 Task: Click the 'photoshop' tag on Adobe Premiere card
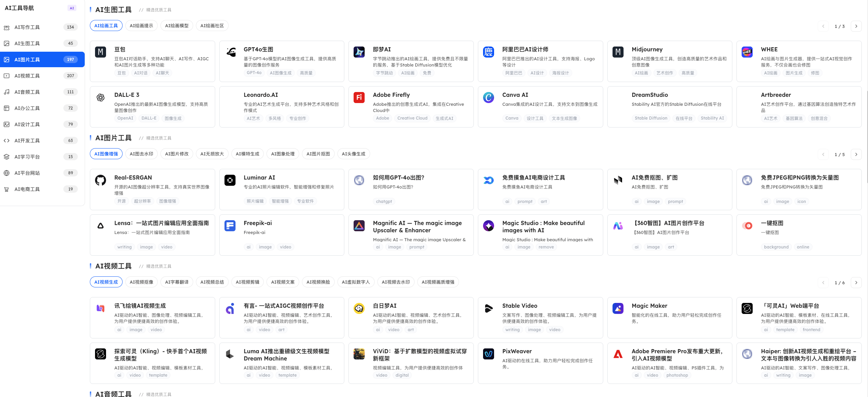coord(677,375)
